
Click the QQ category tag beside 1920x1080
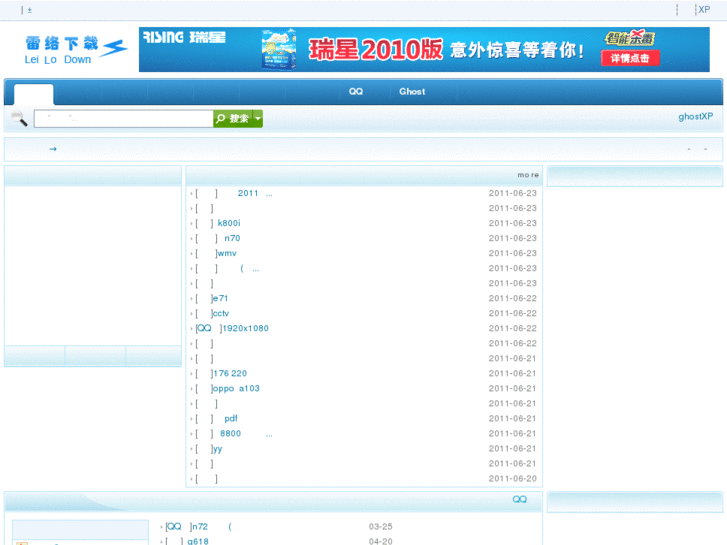pos(204,328)
